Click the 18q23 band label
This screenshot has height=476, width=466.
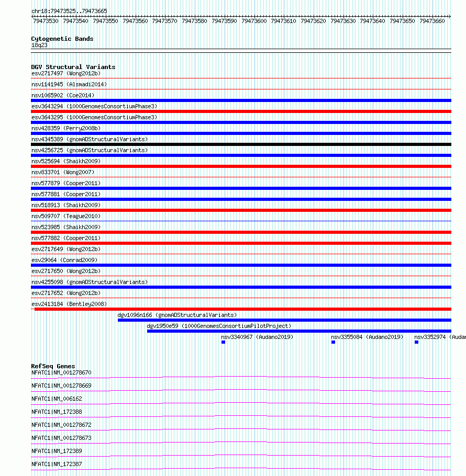click(39, 45)
